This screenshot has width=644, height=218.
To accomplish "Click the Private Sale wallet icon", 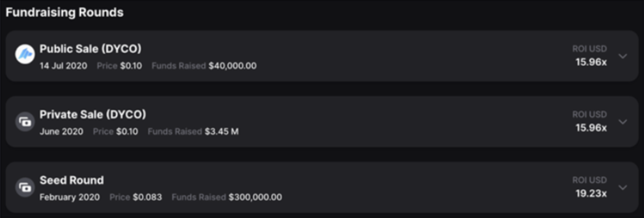I will tap(25, 122).
